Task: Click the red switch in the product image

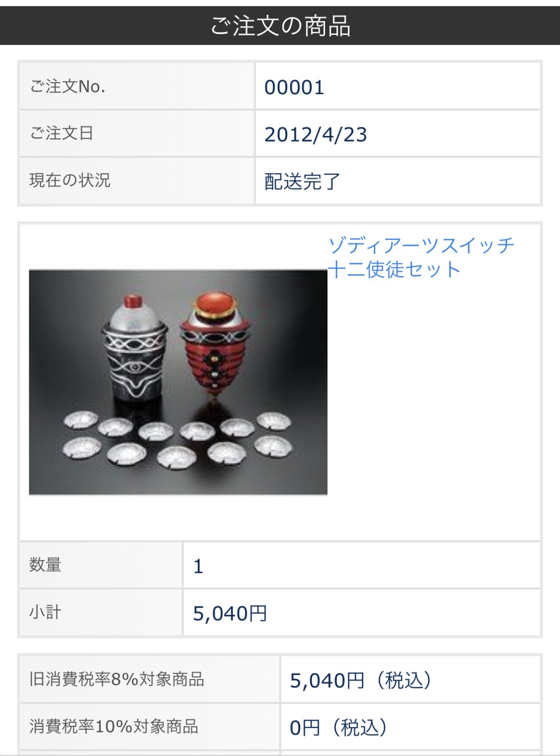Action: tap(214, 344)
